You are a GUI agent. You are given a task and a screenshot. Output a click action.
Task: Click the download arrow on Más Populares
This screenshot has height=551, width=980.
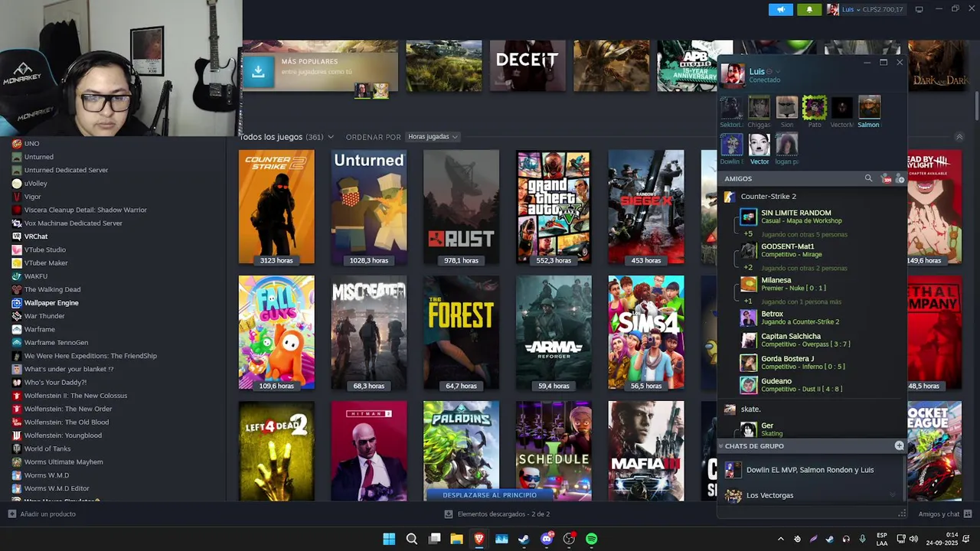pos(259,71)
